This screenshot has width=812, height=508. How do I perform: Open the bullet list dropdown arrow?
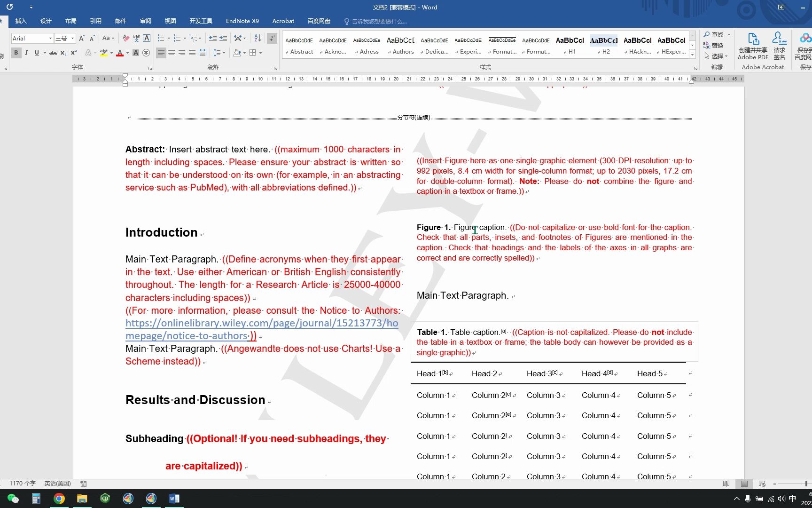(168, 38)
